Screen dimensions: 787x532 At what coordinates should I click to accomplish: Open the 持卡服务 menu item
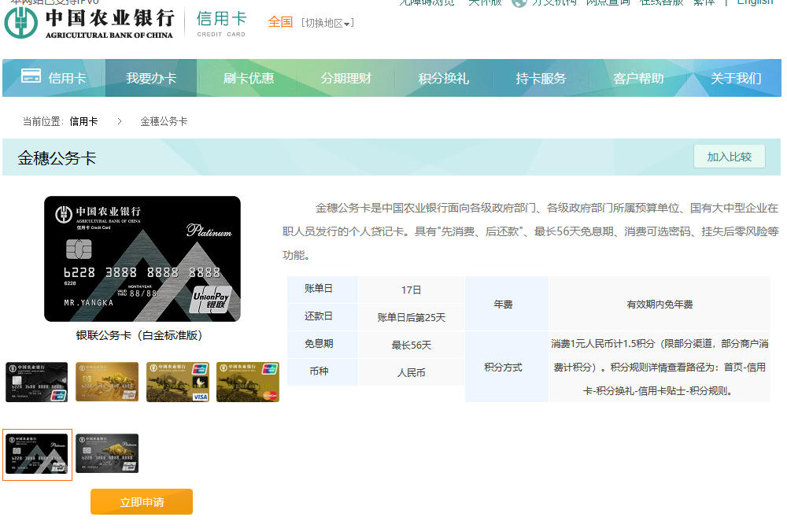point(541,78)
